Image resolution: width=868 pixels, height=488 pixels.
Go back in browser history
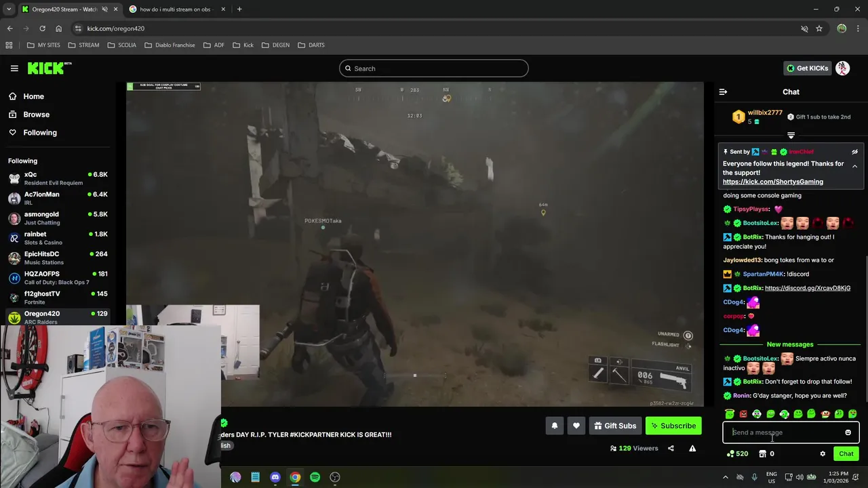coord(9,28)
